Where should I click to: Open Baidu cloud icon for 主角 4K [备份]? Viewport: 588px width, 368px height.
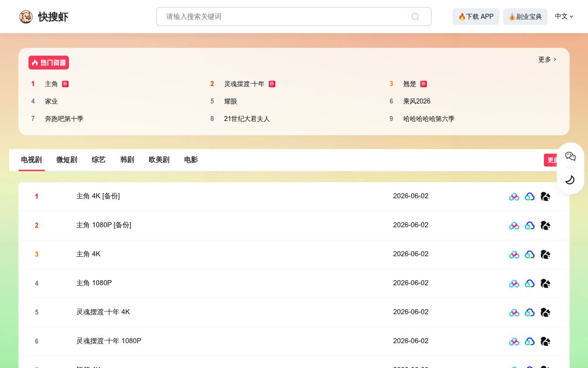[x=514, y=196]
